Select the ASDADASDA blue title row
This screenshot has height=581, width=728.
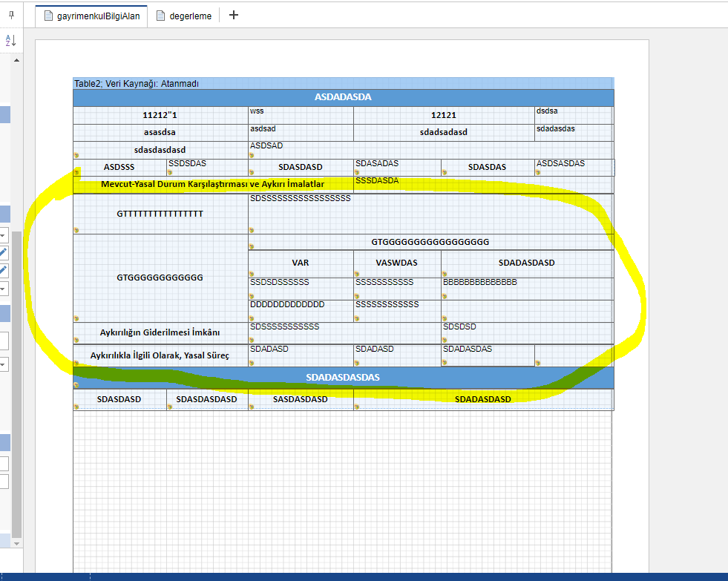(x=343, y=98)
